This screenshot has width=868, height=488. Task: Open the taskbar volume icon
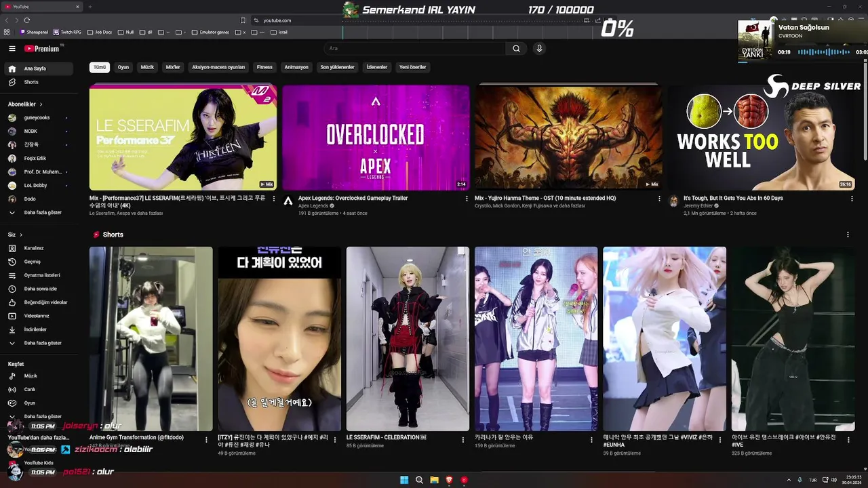pos(834,480)
